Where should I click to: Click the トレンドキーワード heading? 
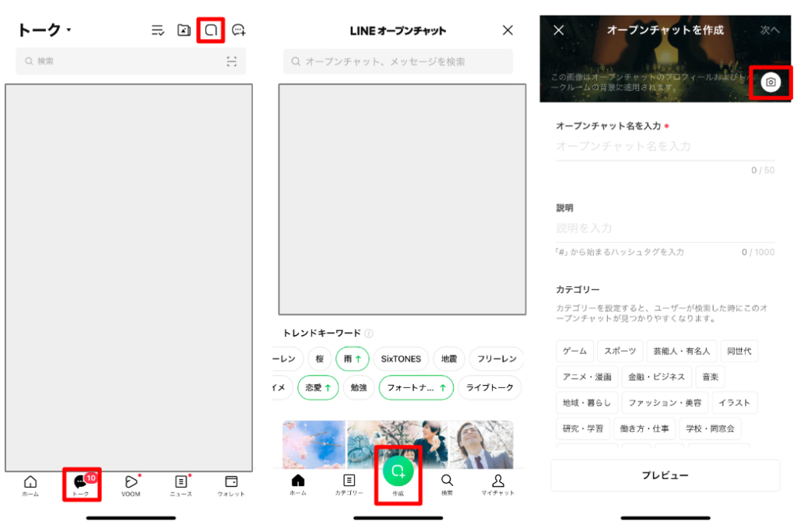point(321,334)
